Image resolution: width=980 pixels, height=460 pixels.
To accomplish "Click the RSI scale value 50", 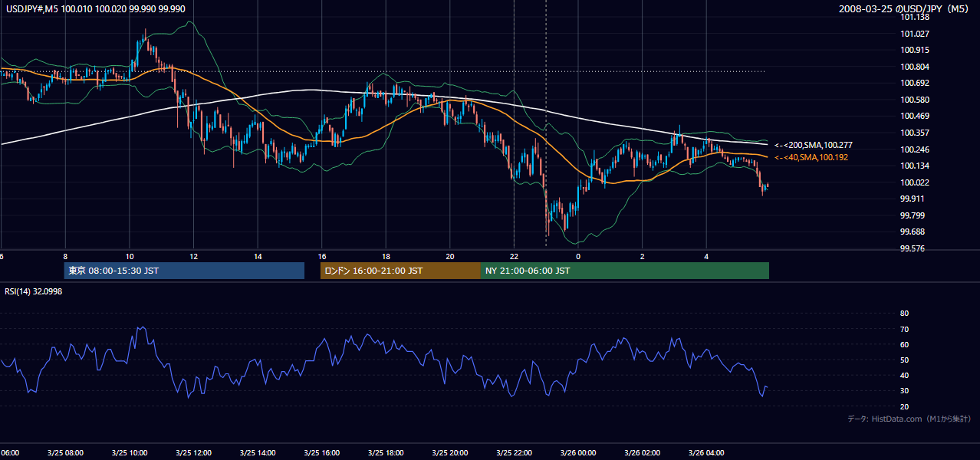I will pos(904,360).
